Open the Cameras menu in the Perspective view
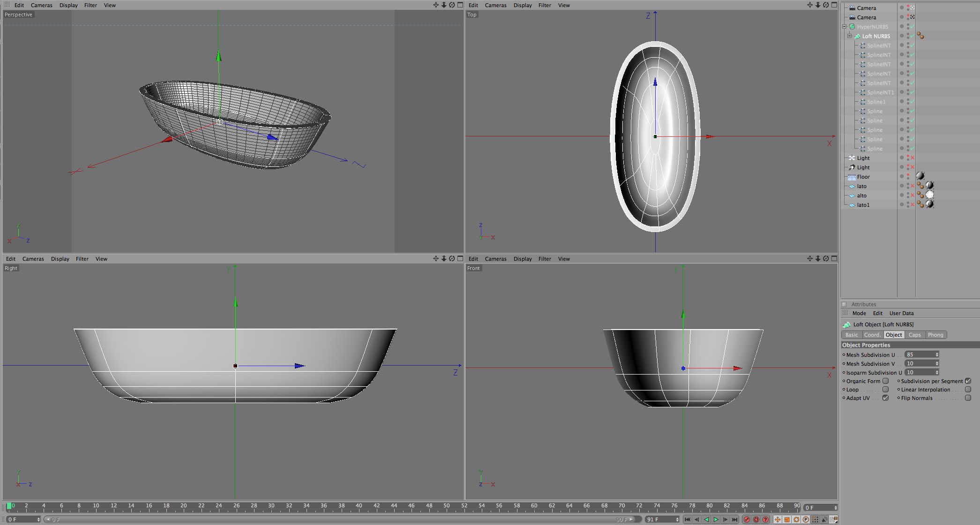The width and height of the screenshot is (980, 525). (x=41, y=5)
